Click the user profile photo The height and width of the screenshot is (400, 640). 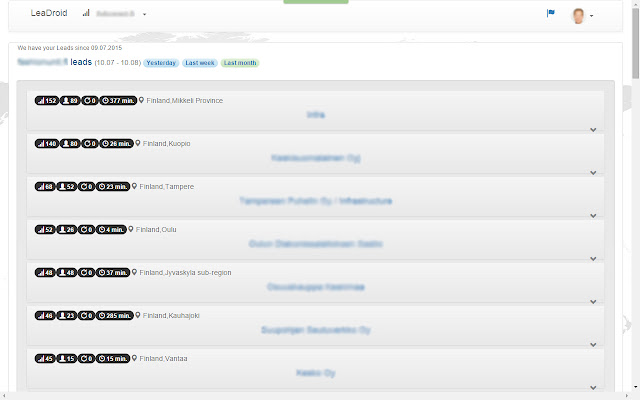click(578, 16)
